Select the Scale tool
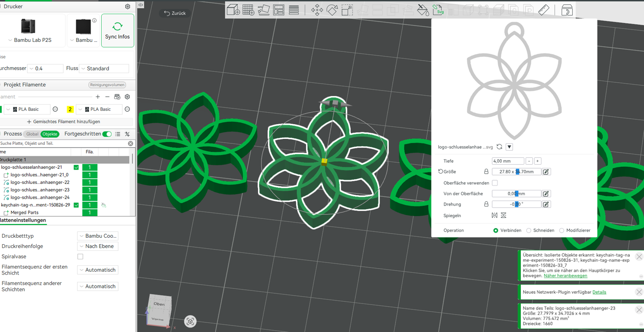The width and height of the screenshot is (644, 332). click(x=347, y=10)
